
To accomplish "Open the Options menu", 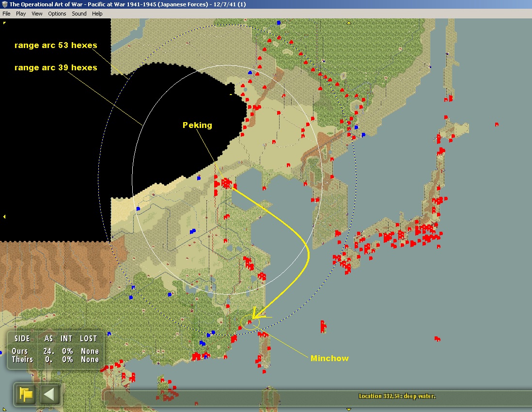I will click(x=57, y=14).
